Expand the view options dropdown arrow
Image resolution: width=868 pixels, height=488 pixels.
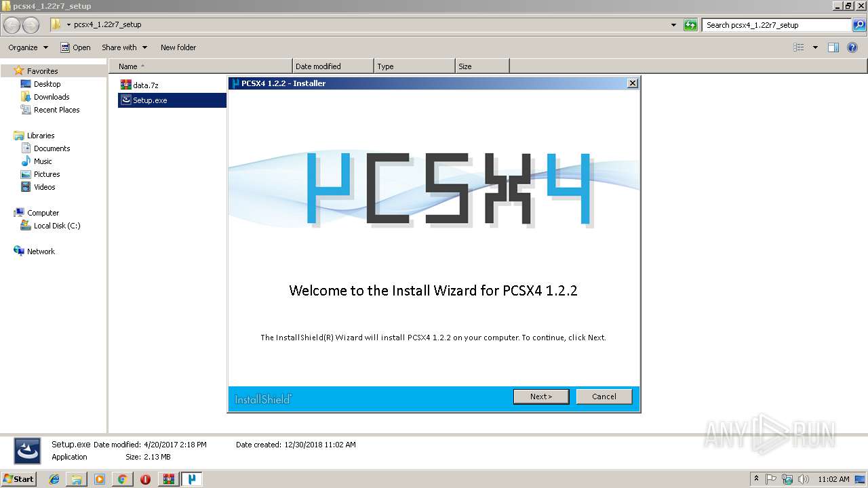[815, 47]
